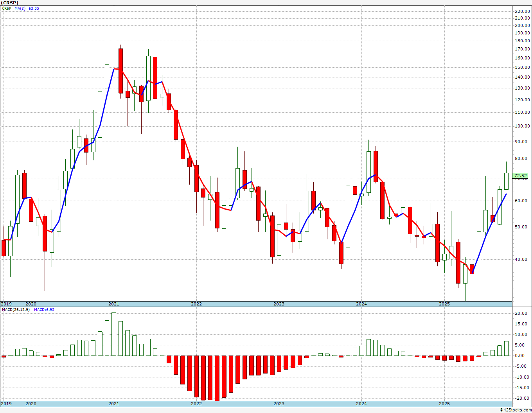Screen dimensions: 532x413
Task: Select the most recent candlestick at right edge
Action: (506, 181)
